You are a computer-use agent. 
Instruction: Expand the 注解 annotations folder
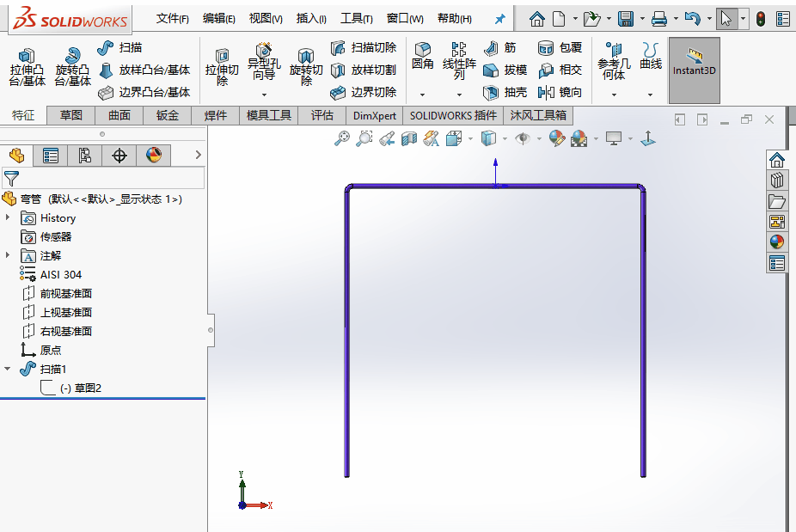[x=8, y=255]
